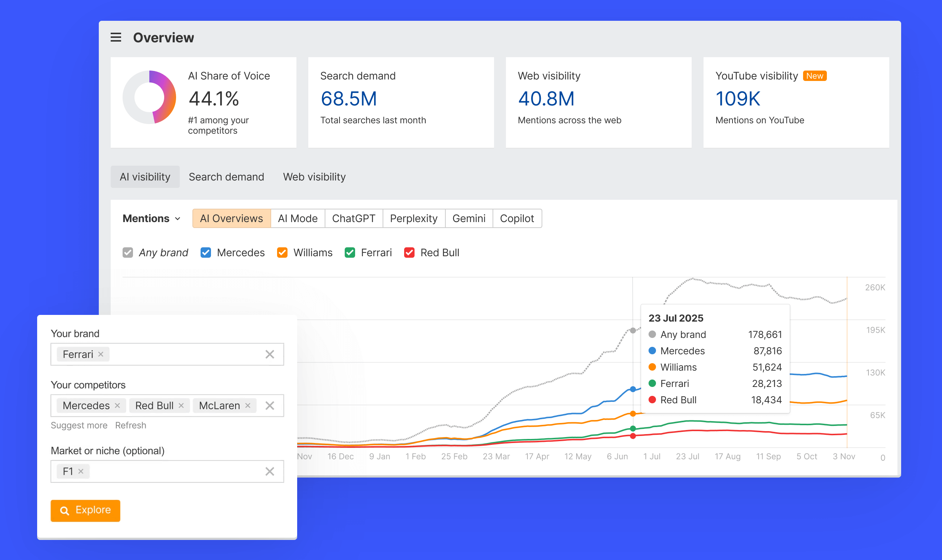The width and height of the screenshot is (942, 560).
Task: Disable the Williams filter checkbox
Action: click(x=282, y=253)
